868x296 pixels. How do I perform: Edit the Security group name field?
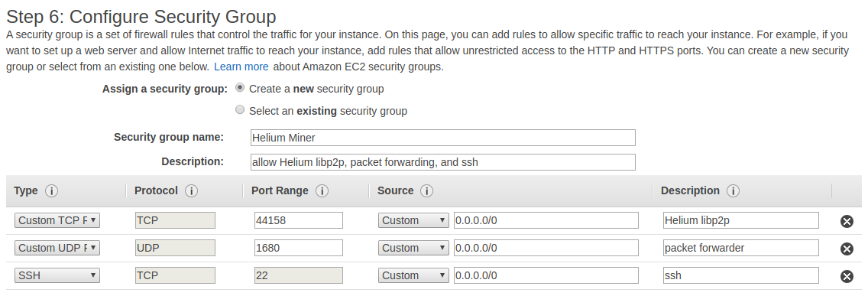(x=443, y=138)
